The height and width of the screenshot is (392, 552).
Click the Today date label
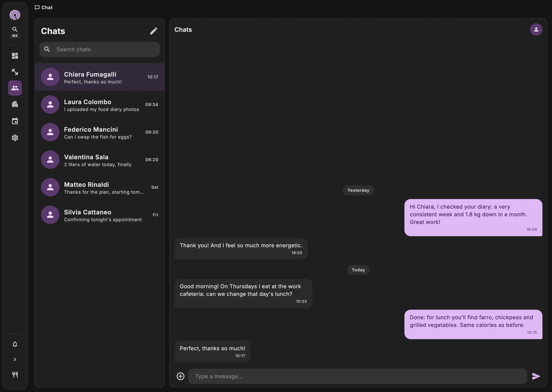coord(358,270)
